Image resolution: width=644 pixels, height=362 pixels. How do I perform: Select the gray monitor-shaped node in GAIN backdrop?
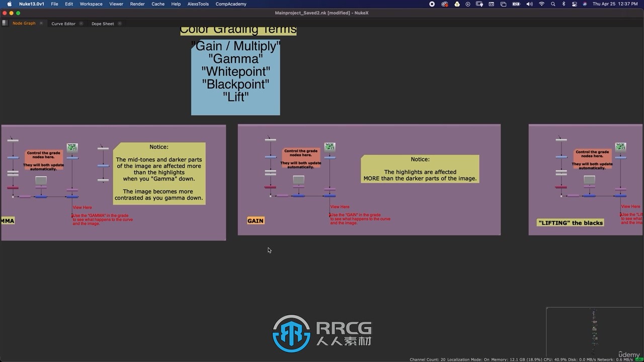pos(298,179)
